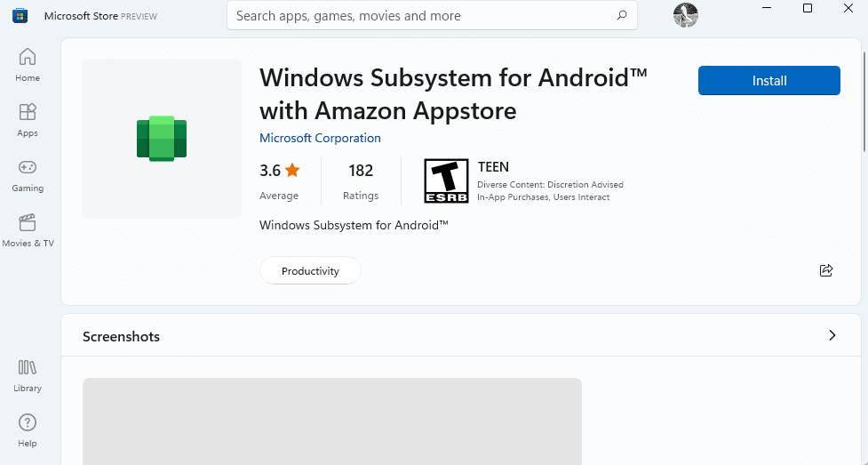Click the orange rating star
Screen dimensions: 868x465
point(292,170)
